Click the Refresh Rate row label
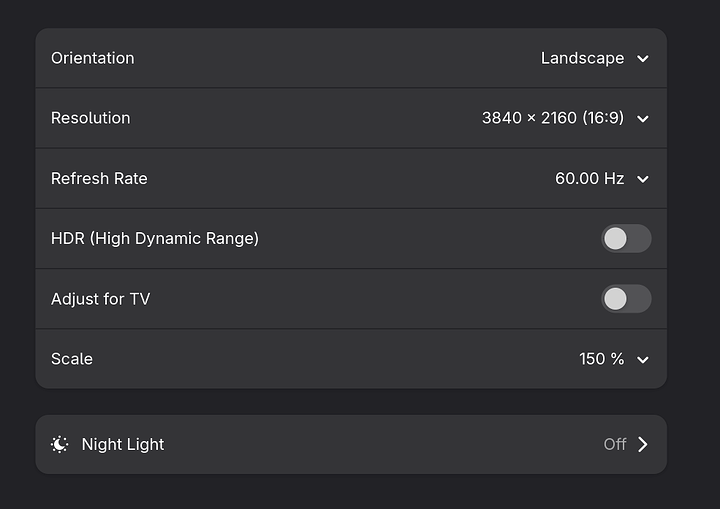Screen dimensions: 720x509 click(99, 179)
